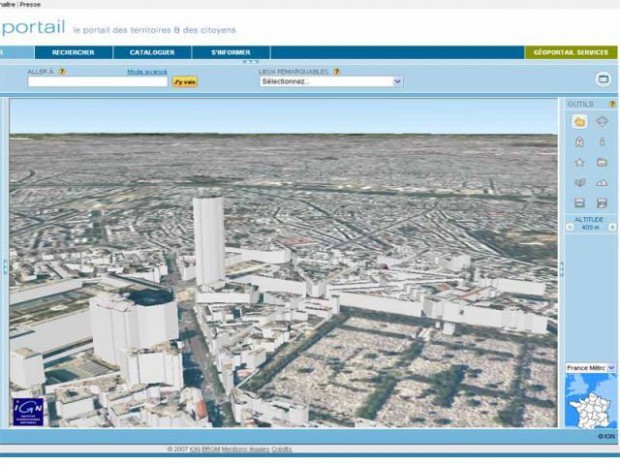The height and width of the screenshot is (465, 620).
Task: Click the France overview minimap
Action: pos(590,401)
